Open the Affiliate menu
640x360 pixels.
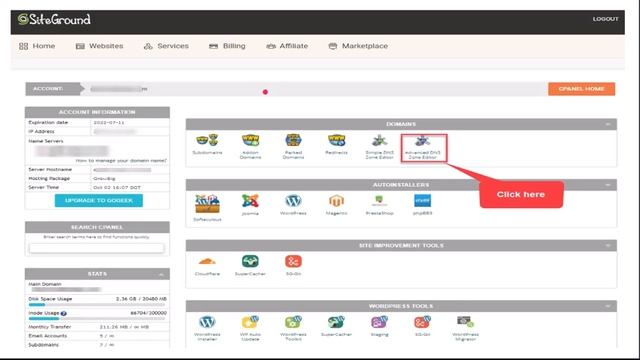(287, 46)
